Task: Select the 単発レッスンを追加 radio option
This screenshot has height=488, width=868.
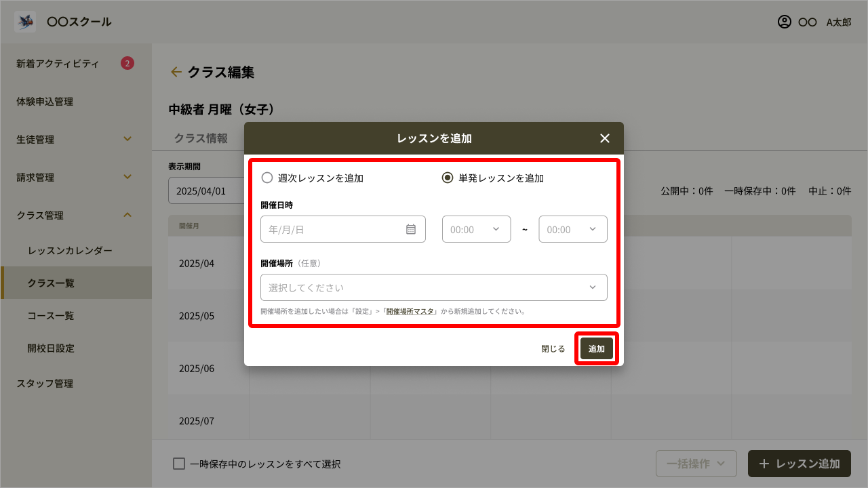Action: [448, 178]
